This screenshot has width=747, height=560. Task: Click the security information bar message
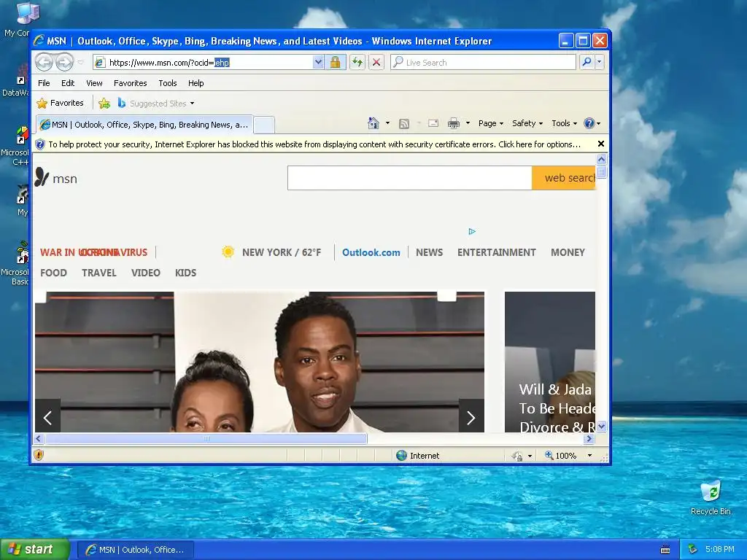[x=314, y=144]
